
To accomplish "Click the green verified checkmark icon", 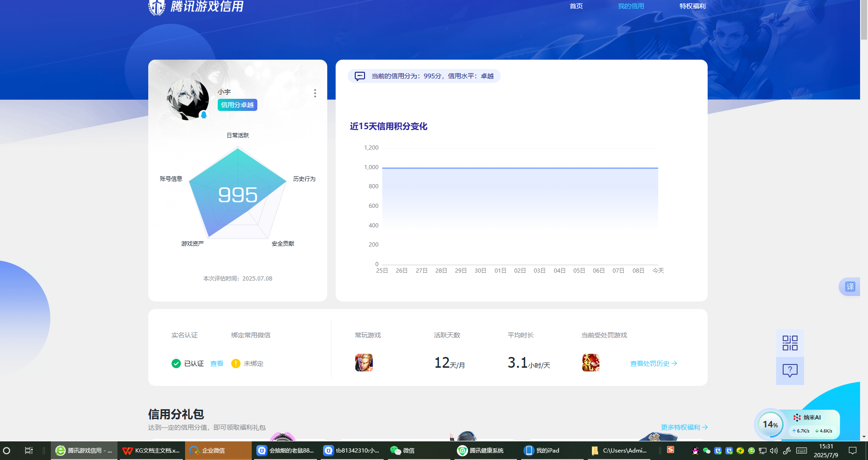I will click(176, 364).
